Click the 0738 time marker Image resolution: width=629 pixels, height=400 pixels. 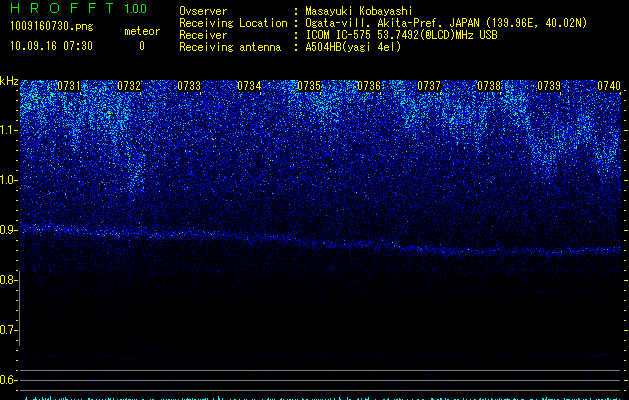pyautogui.click(x=489, y=86)
